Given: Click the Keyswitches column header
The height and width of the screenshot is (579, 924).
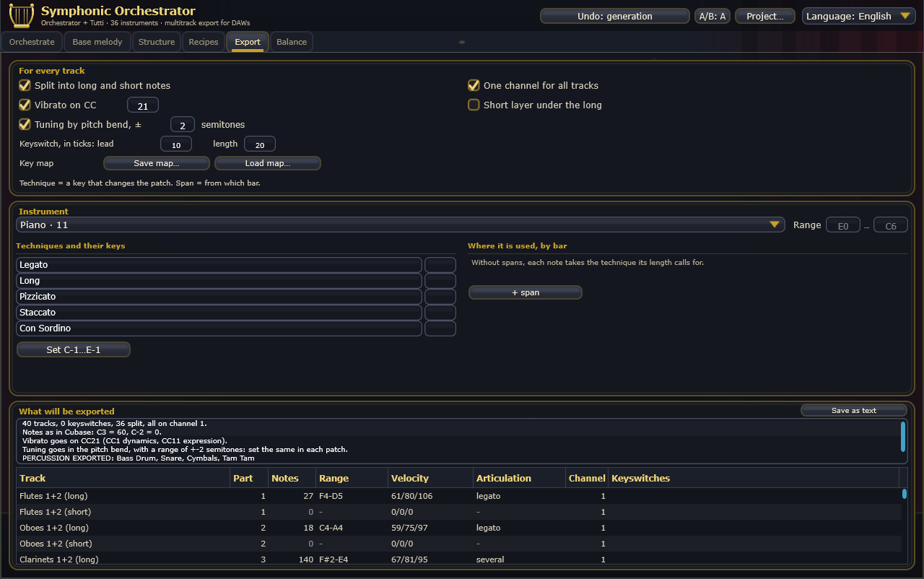Looking at the screenshot, I should (x=754, y=478).
